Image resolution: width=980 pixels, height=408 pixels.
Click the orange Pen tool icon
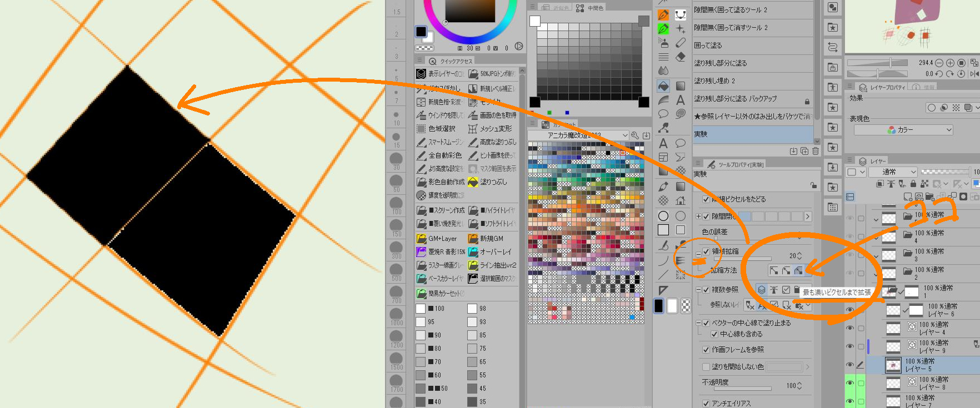pos(663,15)
